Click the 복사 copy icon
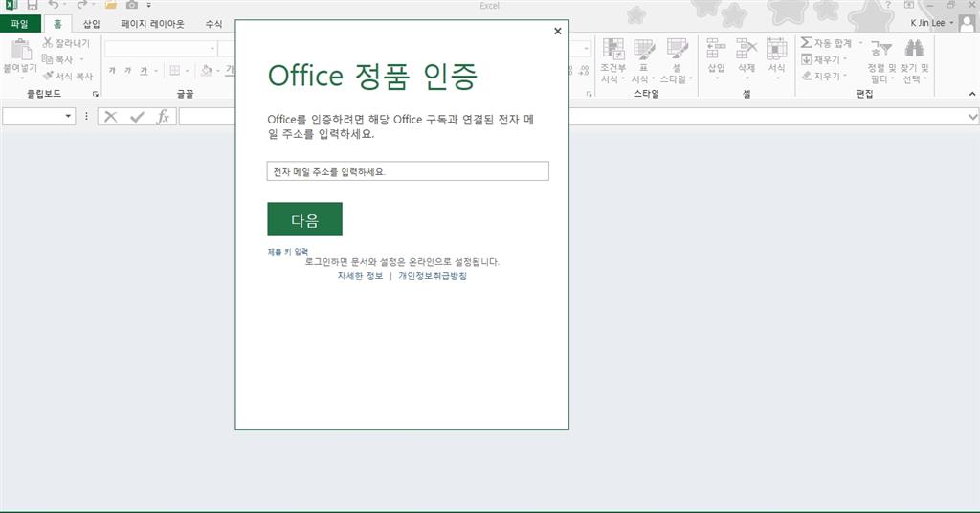980x513 pixels. pyautogui.click(x=48, y=59)
